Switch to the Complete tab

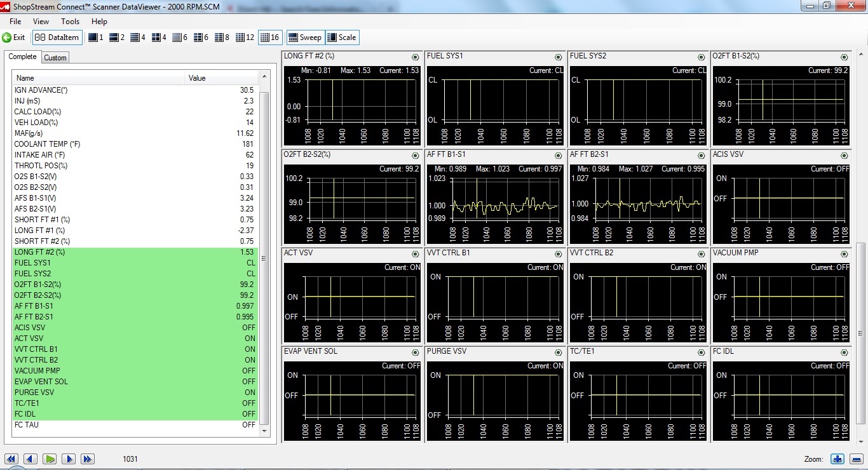pyautogui.click(x=22, y=57)
